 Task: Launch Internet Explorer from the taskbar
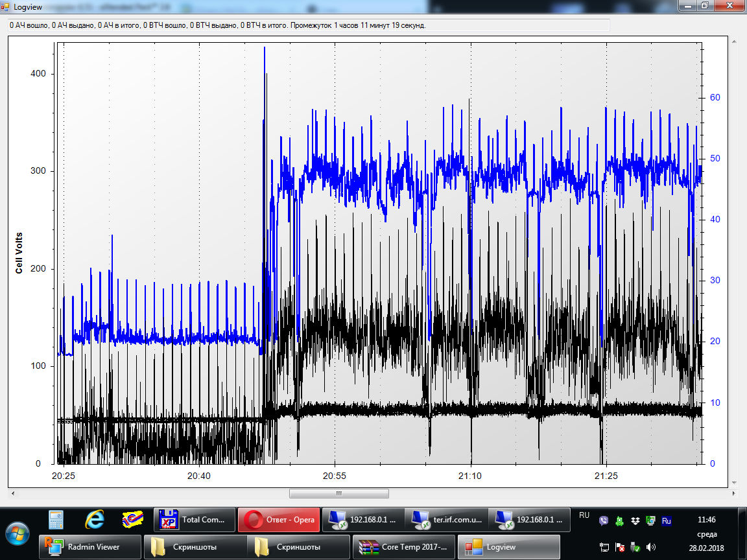coord(95,519)
